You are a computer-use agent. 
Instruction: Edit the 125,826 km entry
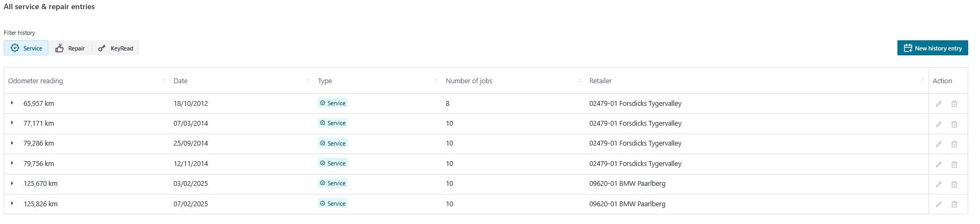pyautogui.click(x=938, y=204)
